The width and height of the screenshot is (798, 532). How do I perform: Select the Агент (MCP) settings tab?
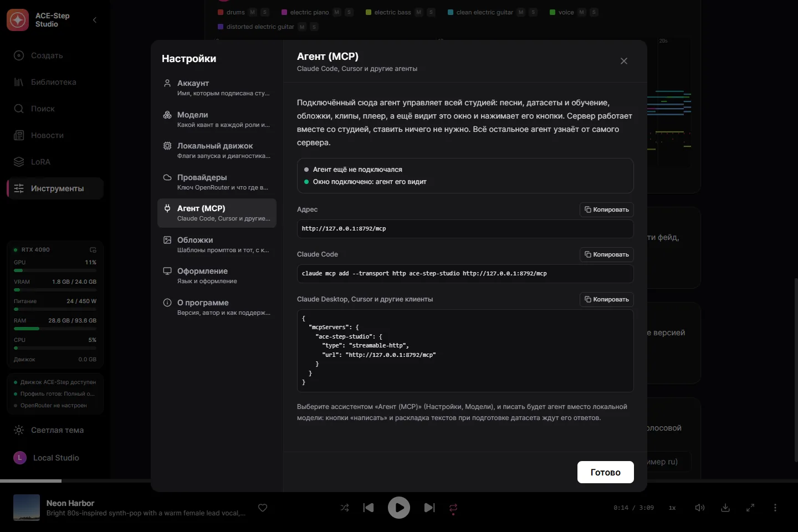click(217, 213)
